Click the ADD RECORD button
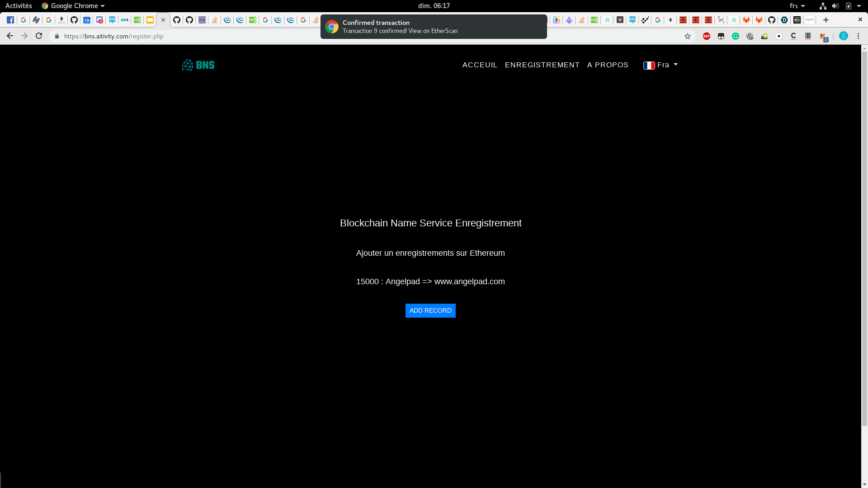 click(x=430, y=310)
